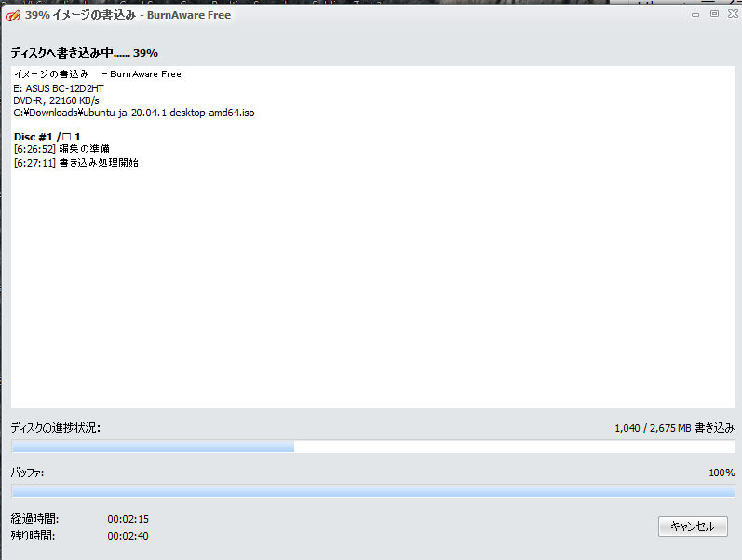Image resolution: width=742 pixels, height=560 pixels.
Task: Click the 'DVD-R, 22160 KB/s' line
Action: pos(56,100)
